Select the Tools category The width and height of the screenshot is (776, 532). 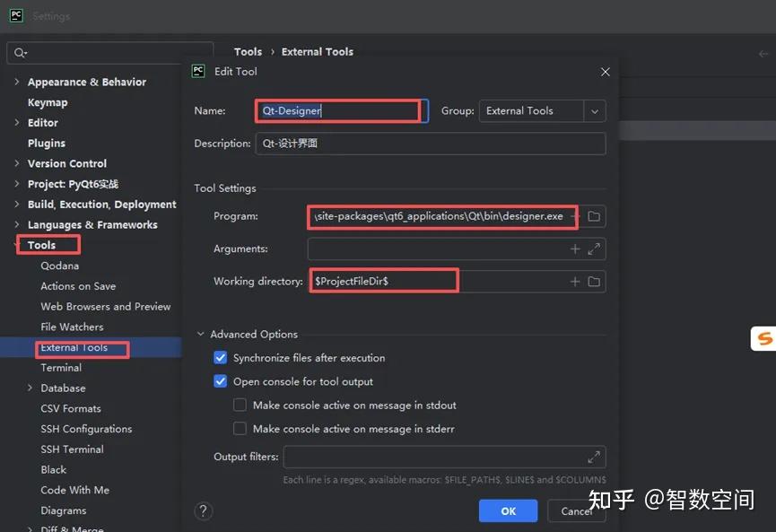point(41,245)
